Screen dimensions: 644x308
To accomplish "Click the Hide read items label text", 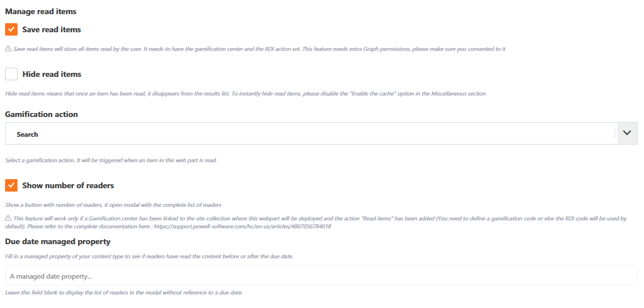I will (51, 74).
